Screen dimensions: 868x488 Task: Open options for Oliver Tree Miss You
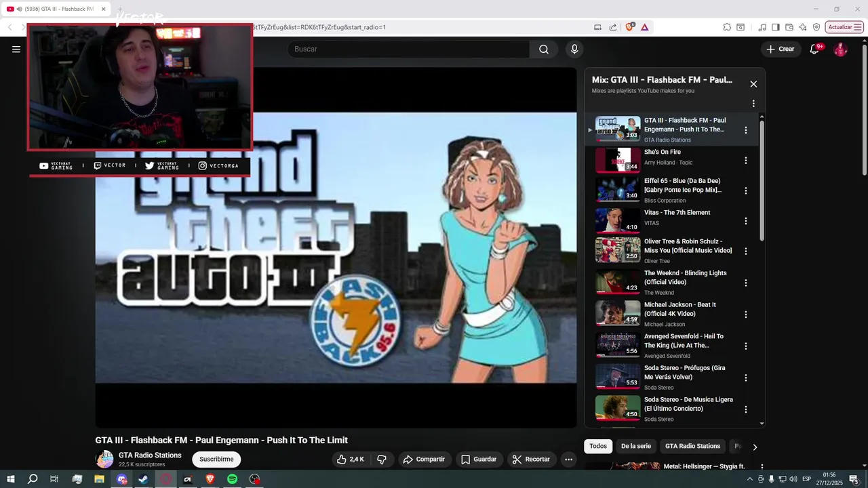(746, 251)
